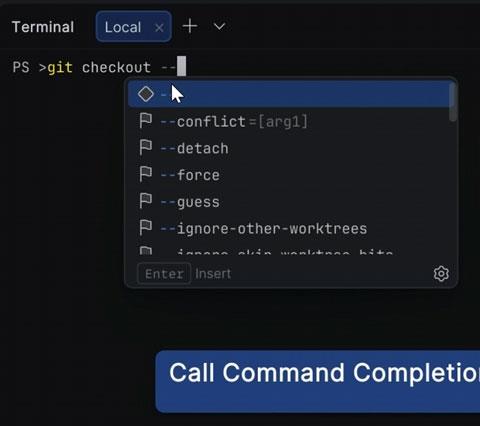Choose the highlighted -- completion item
The height and width of the screenshot is (426, 480).
coord(289,94)
